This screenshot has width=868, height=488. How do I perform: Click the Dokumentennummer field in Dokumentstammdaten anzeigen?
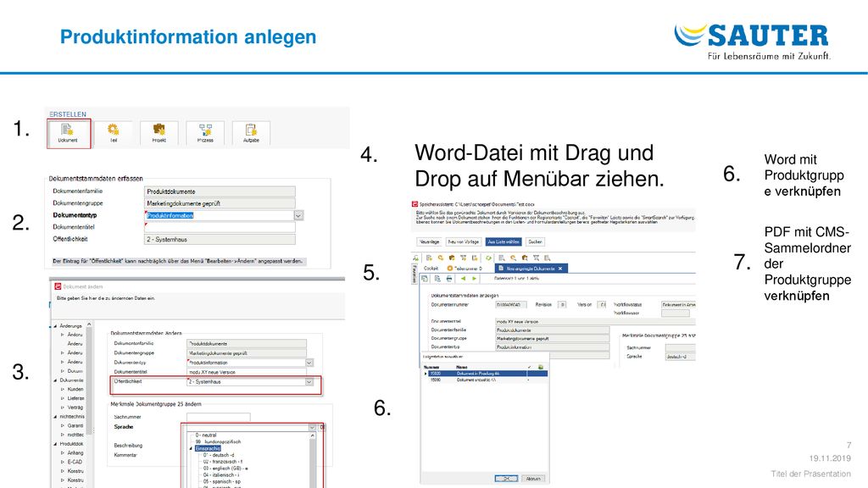[x=511, y=305]
